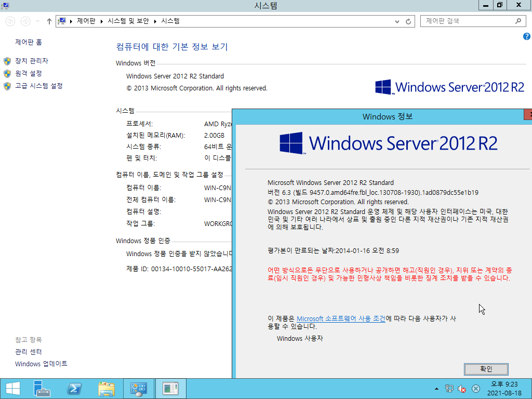This screenshot has height=399, width=532.
Task: Go up one level arrow
Action: click(x=49, y=21)
